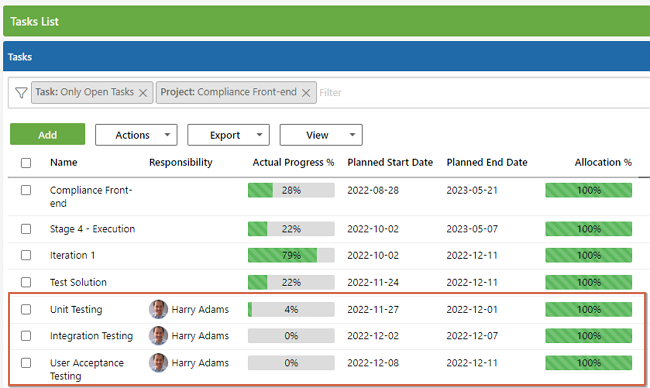Check the Test Solution row checkbox

coord(26,282)
